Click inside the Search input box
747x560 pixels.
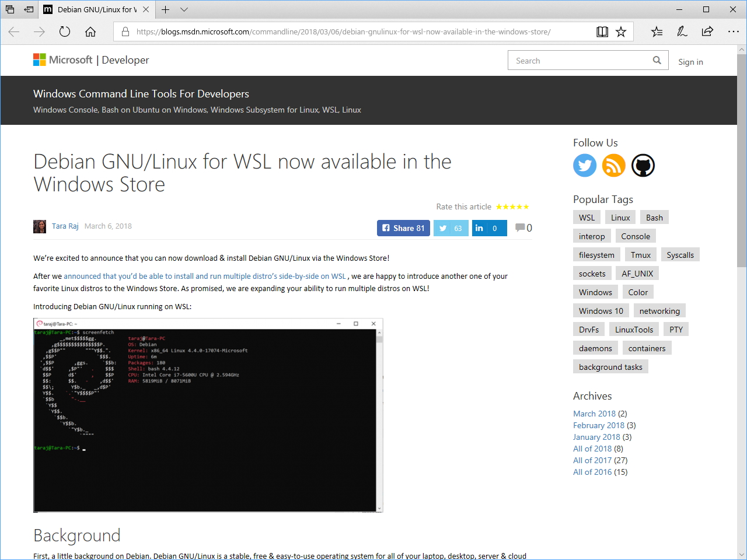pos(578,60)
